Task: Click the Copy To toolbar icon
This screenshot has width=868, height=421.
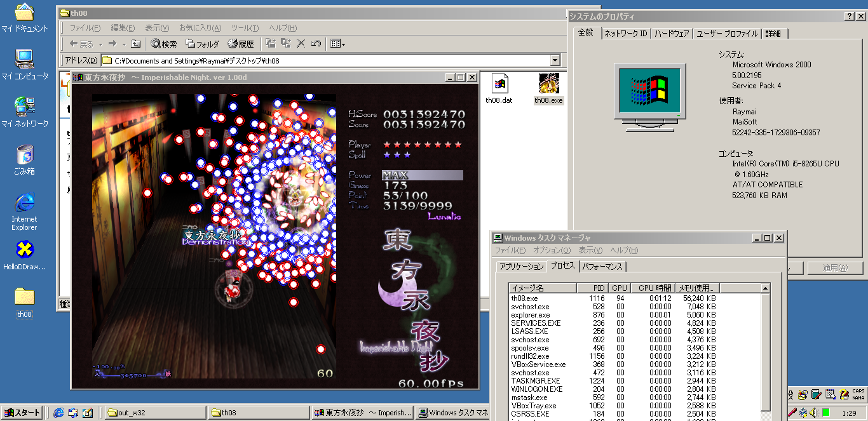Action: [286, 44]
